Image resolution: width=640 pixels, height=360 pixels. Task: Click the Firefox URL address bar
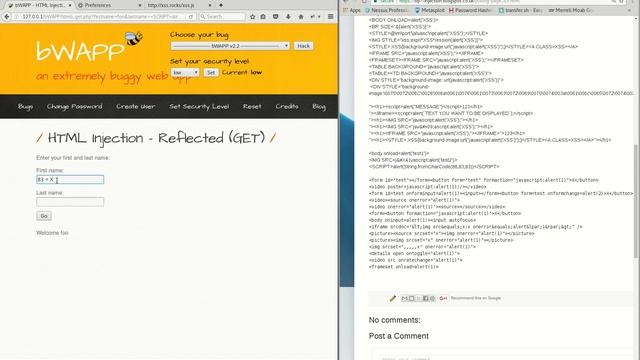coord(99,17)
